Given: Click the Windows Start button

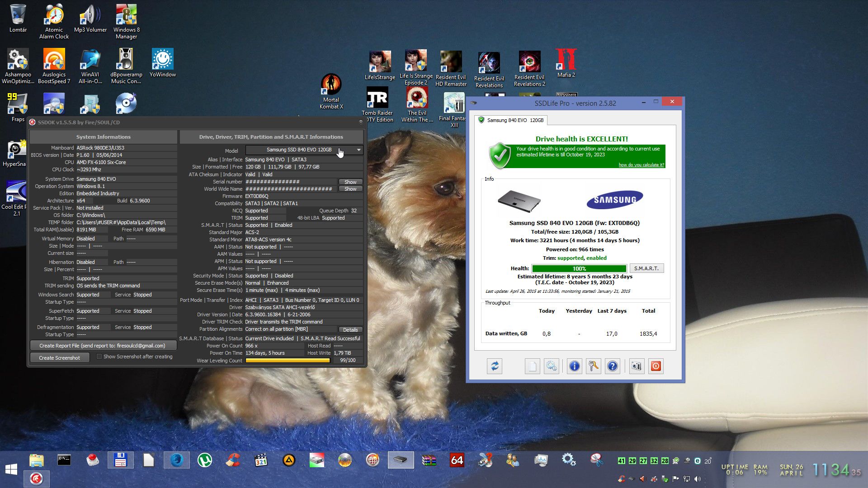Looking at the screenshot, I should click(x=11, y=469).
